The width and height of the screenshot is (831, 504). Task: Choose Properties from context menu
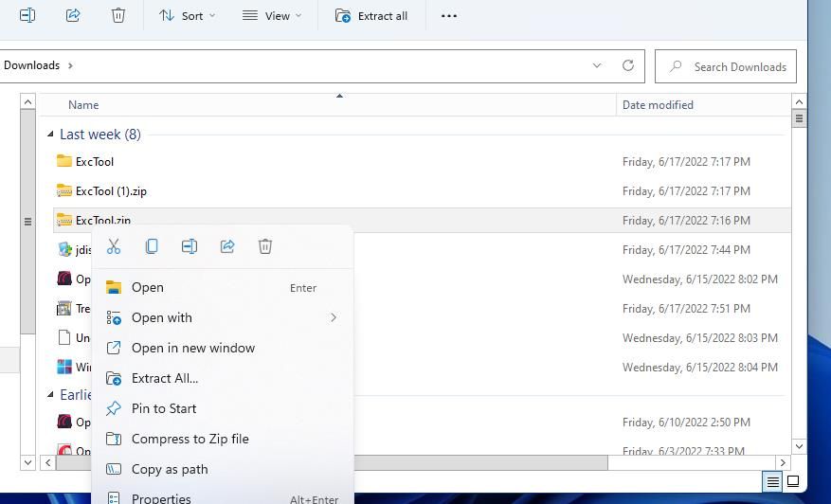click(222, 498)
